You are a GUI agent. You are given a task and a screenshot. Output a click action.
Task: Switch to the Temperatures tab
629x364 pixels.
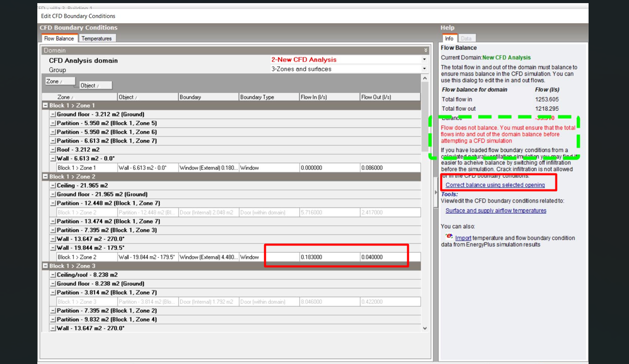tap(97, 38)
